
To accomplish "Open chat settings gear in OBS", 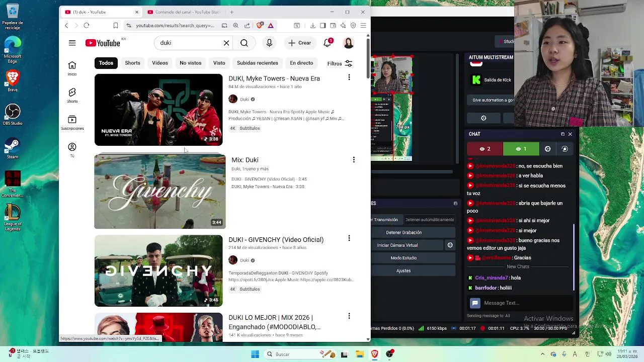I will click(547, 149).
